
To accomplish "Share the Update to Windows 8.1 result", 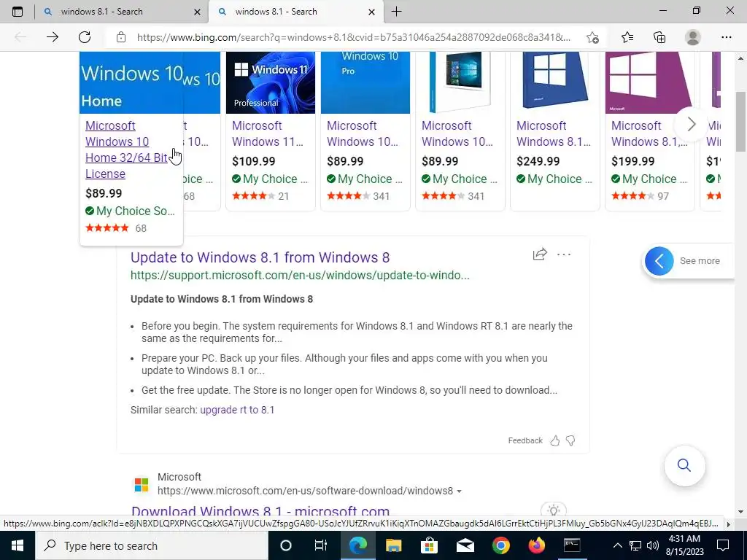I will (x=540, y=254).
